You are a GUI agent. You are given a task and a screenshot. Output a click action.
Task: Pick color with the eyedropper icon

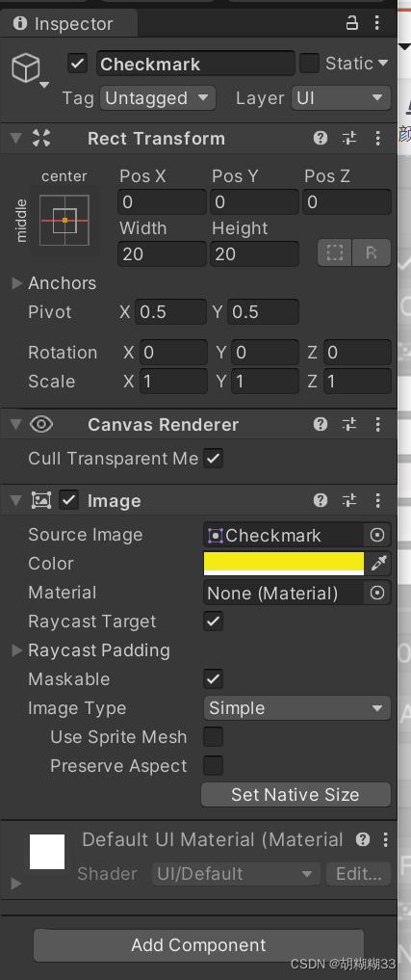[x=378, y=564]
